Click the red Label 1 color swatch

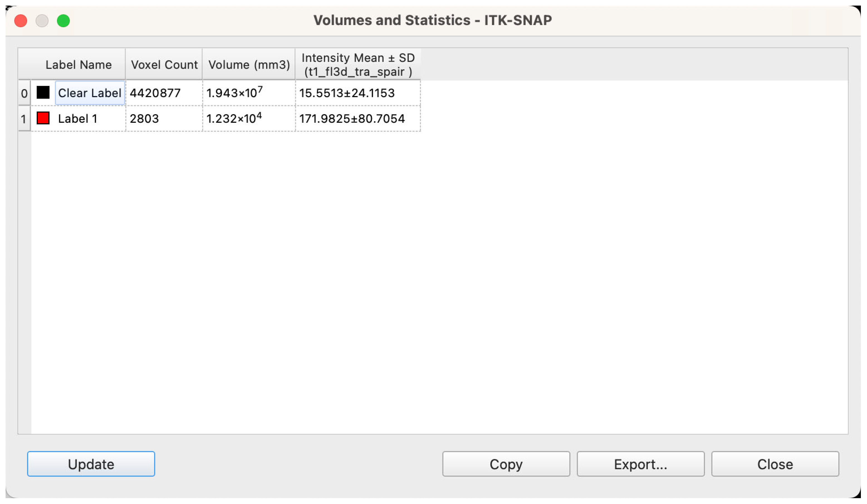(x=43, y=118)
